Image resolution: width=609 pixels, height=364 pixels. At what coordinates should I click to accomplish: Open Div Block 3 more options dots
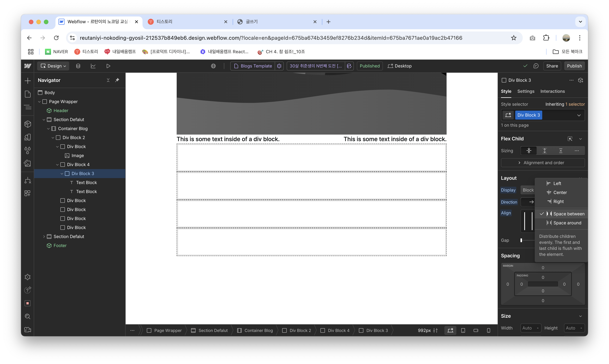[x=571, y=80]
